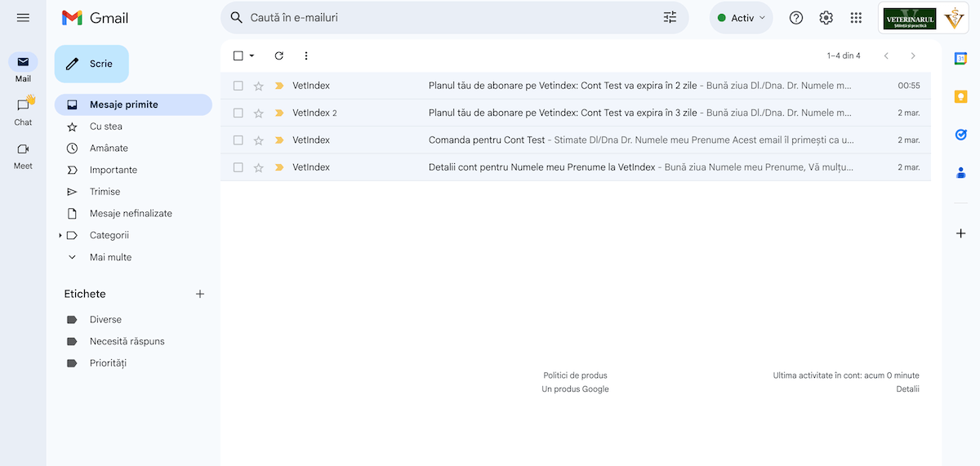Expand the 'Categorii' folder tree
This screenshot has height=466, width=980.
tap(60, 236)
